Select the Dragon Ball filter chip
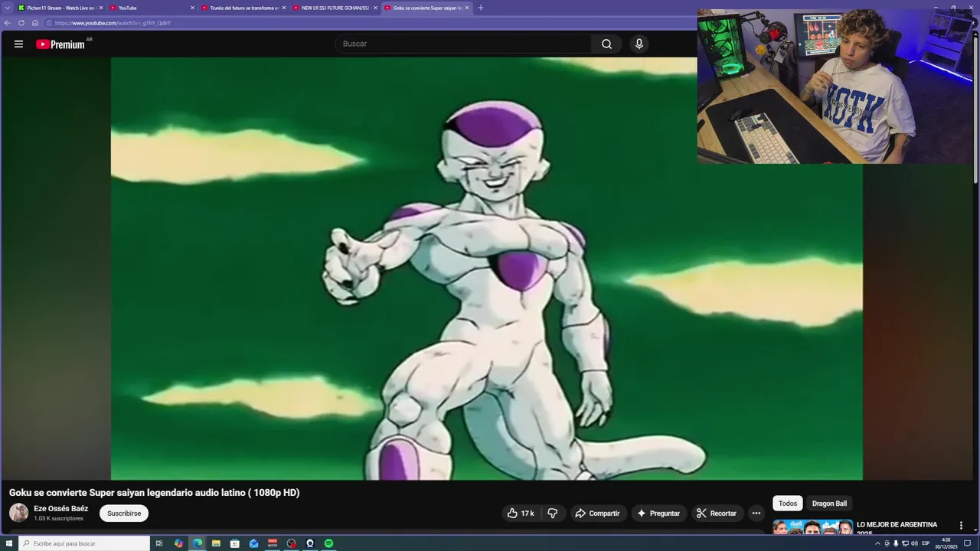 tap(829, 504)
